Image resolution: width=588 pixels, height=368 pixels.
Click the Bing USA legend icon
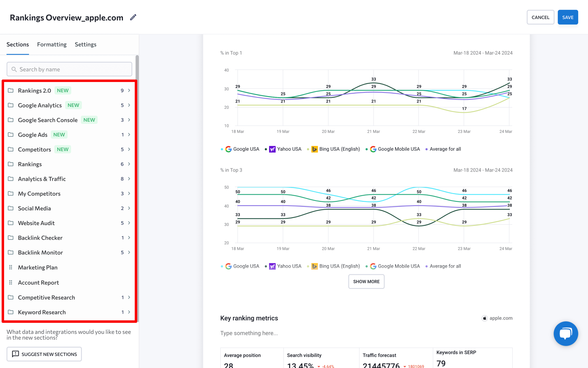click(314, 149)
